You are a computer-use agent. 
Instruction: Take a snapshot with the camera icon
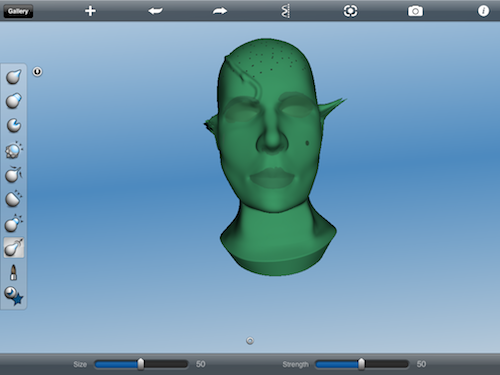click(415, 11)
